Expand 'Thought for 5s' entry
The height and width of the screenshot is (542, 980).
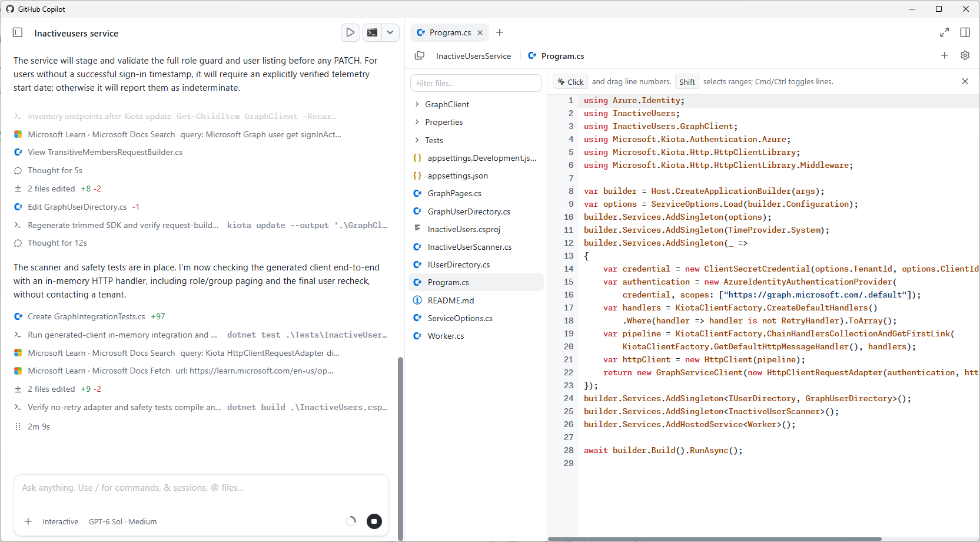click(x=55, y=170)
